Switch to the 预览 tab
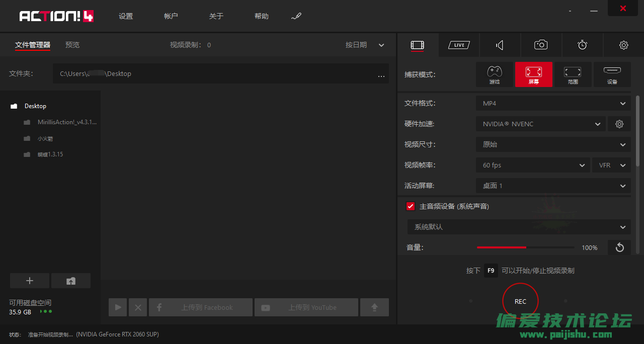644x344 pixels. (x=72, y=45)
